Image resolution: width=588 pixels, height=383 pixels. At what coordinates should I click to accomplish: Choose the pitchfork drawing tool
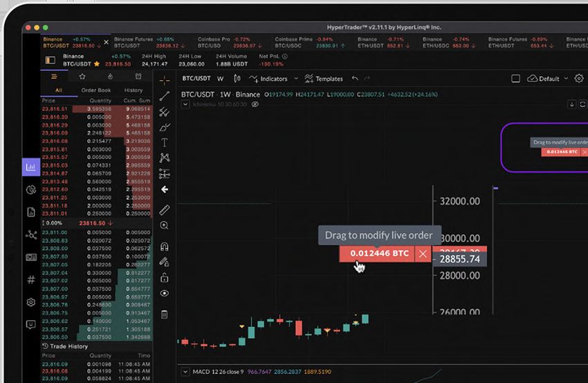[164, 112]
